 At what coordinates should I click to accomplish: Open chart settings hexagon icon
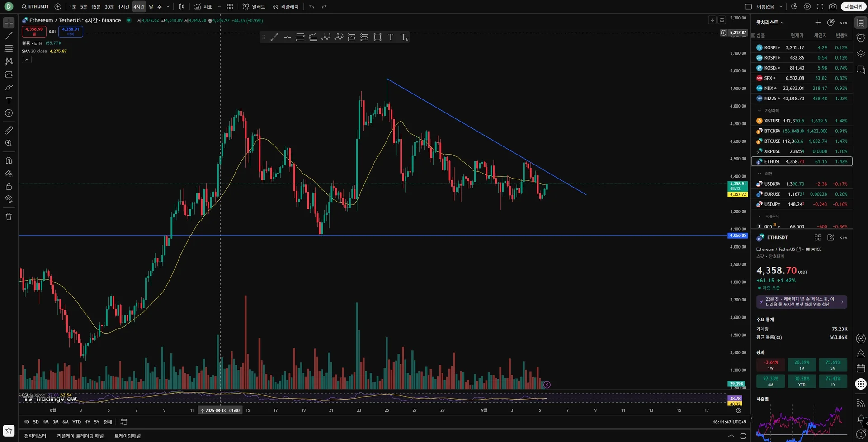[807, 7]
